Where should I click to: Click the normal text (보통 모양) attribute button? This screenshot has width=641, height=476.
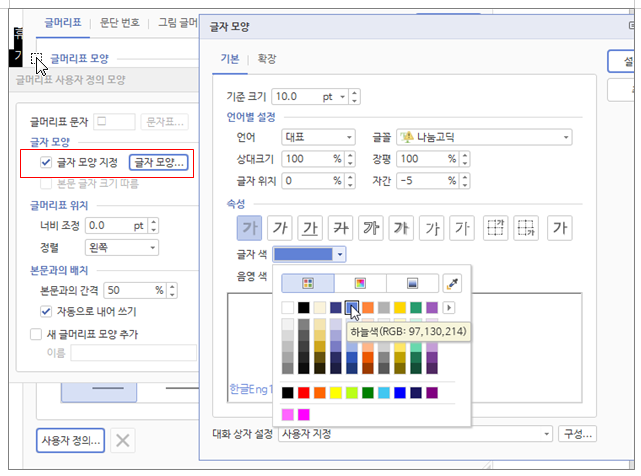pos(560,228)
